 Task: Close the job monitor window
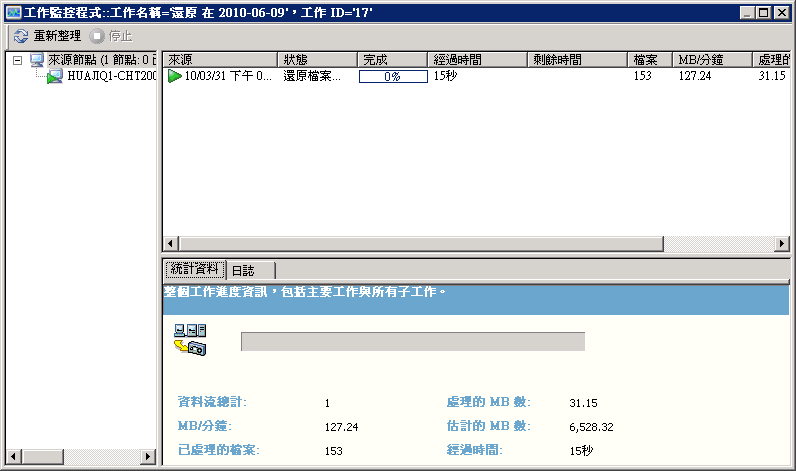pos(781,13)
